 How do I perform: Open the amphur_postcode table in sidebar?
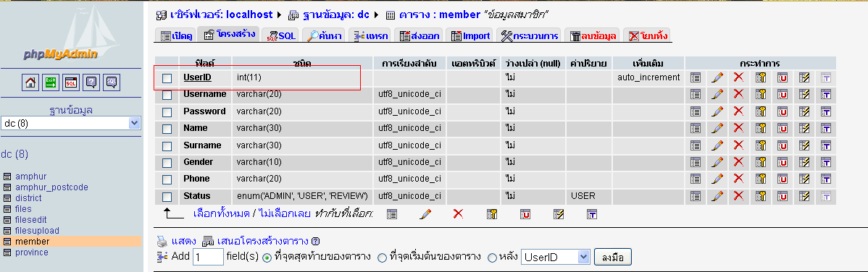point(51,187)
